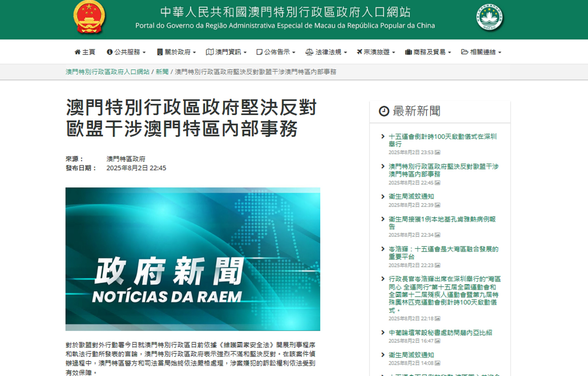Click the airplane icon beside 來澳旅遊
This screenshot has height=376, width=588.
coord(359,52)
